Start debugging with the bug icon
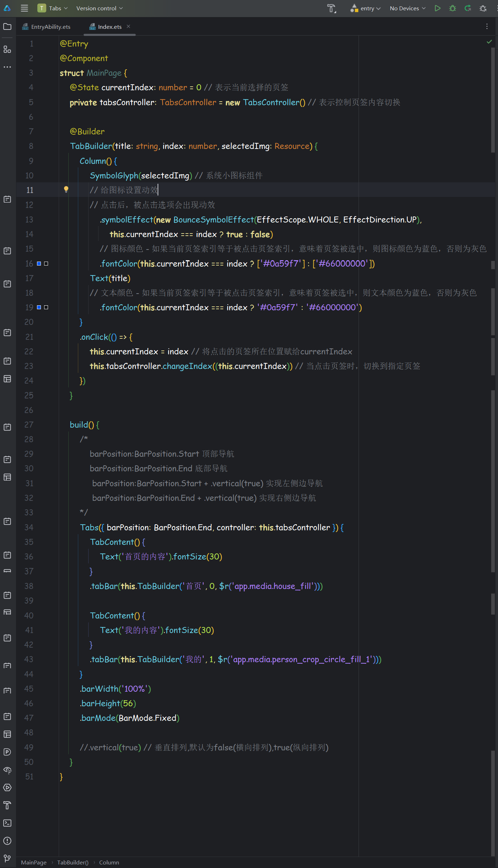 click(x=452, y=8)
